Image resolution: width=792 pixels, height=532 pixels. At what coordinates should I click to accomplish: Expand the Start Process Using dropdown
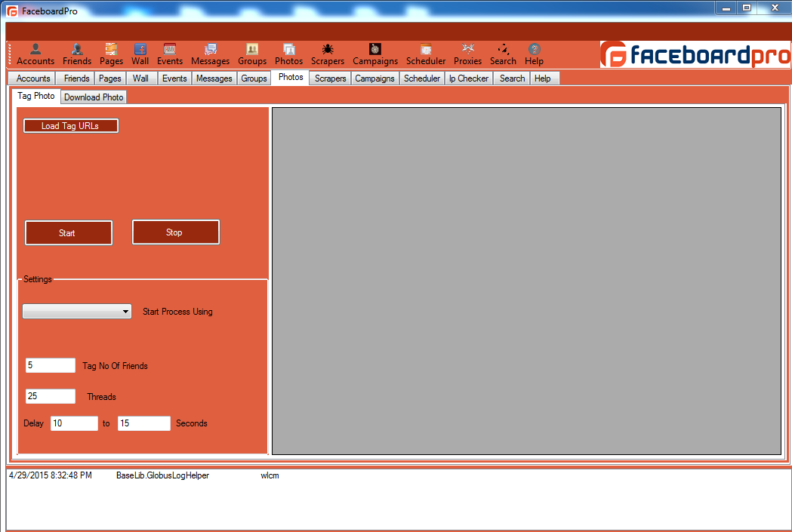point(77,312)
